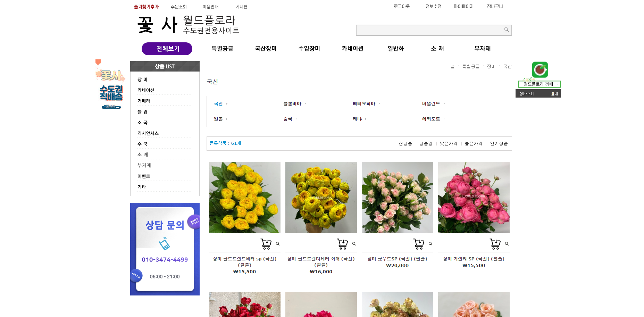Open 정보수정 link
The width and height of the screenshot is (644, 317).
[x=434, y=6]
